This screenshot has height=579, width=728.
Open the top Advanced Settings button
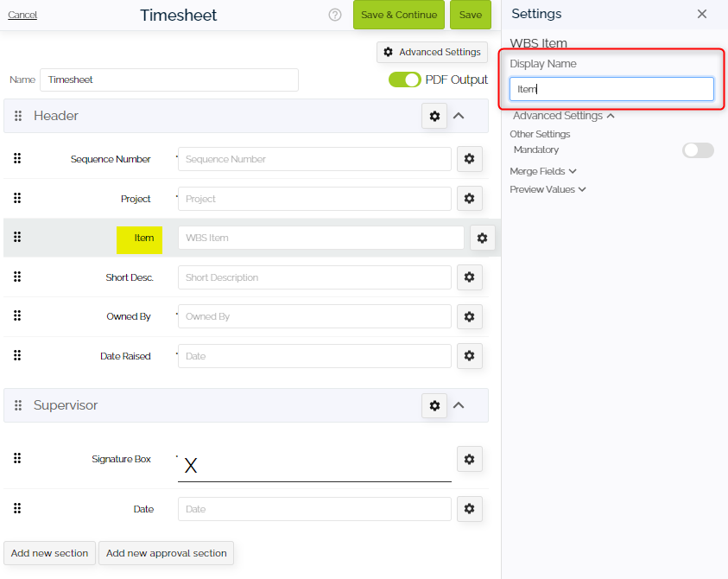[433, 52]
